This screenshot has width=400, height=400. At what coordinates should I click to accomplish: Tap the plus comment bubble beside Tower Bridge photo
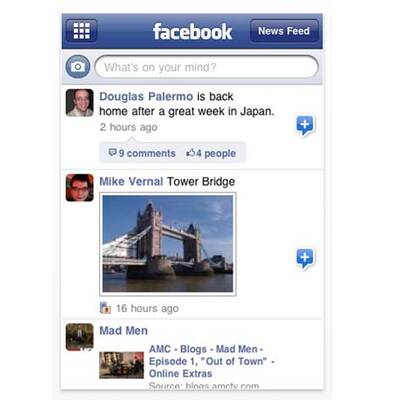(305, 258)
